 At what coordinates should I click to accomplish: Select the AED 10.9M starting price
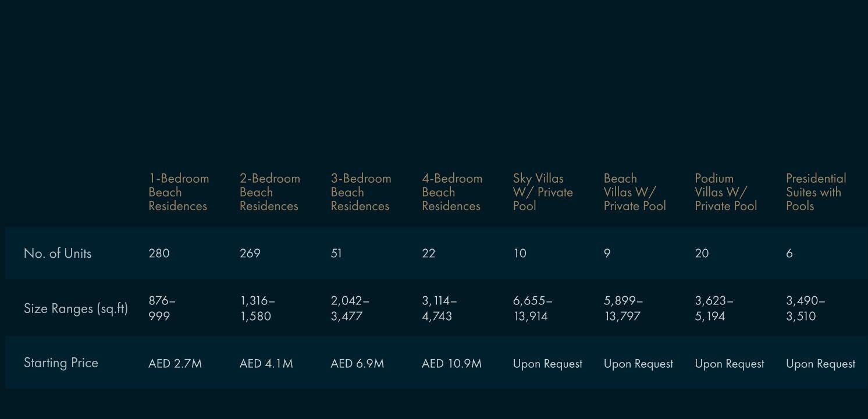pyautogui.click(x=451, y=364)
